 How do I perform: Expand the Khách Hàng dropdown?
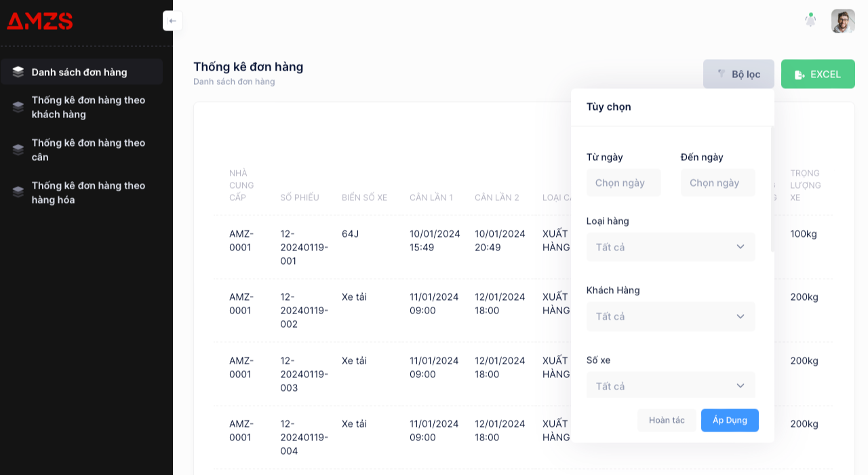pyautogui.click(x=671, y=316)
